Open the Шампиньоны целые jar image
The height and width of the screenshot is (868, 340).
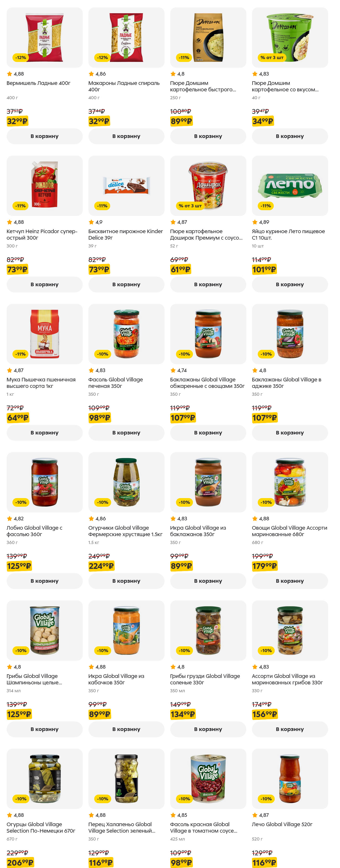(x=44, y=630)
